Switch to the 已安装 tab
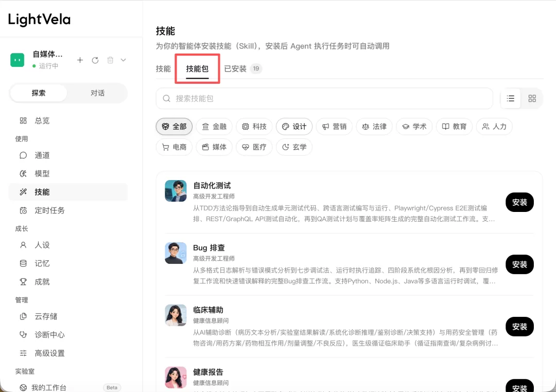Viewport: 556px width, 392px height. (x=243, y=69)
